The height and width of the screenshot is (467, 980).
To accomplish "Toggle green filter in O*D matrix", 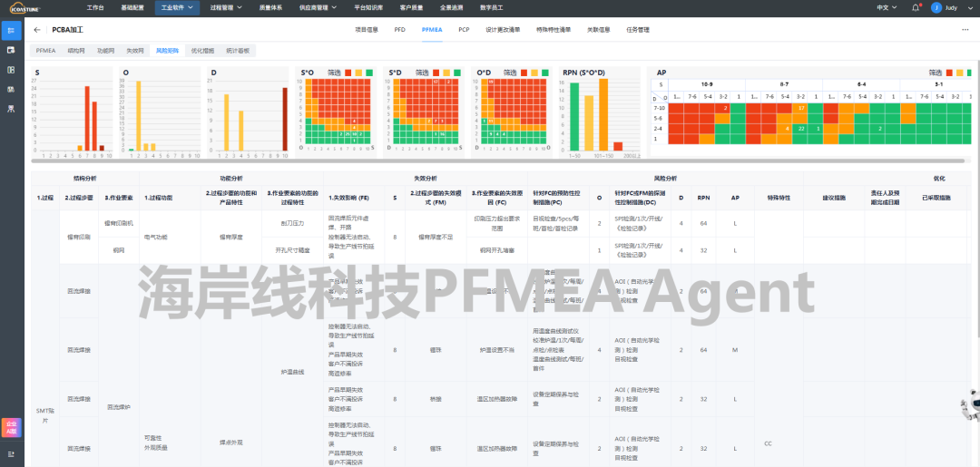I will (x=545, y=73).
